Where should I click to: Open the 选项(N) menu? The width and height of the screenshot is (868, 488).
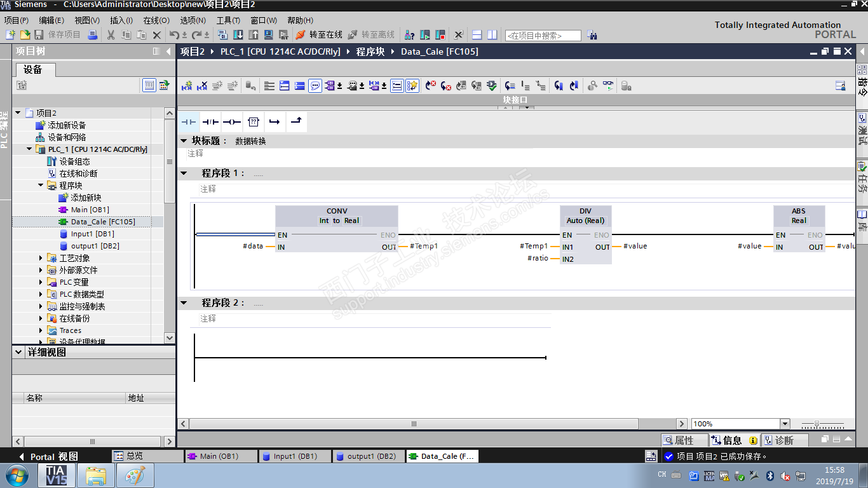click(x=193, y=20)
